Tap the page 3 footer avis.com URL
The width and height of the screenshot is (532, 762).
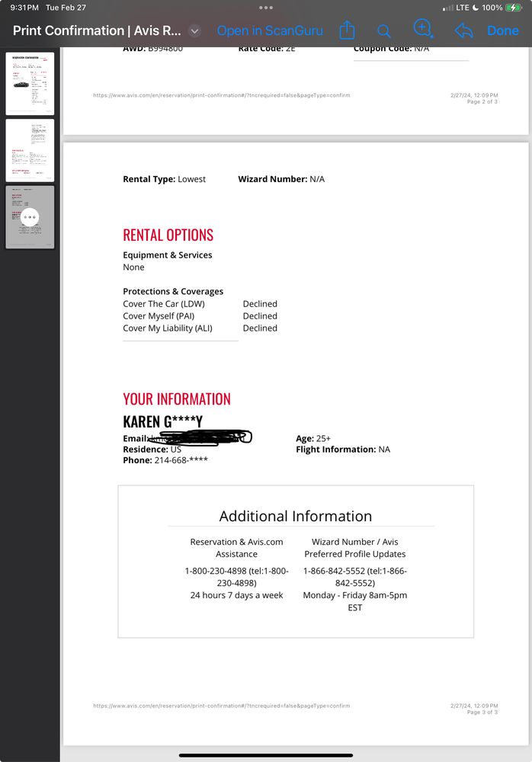221,706
